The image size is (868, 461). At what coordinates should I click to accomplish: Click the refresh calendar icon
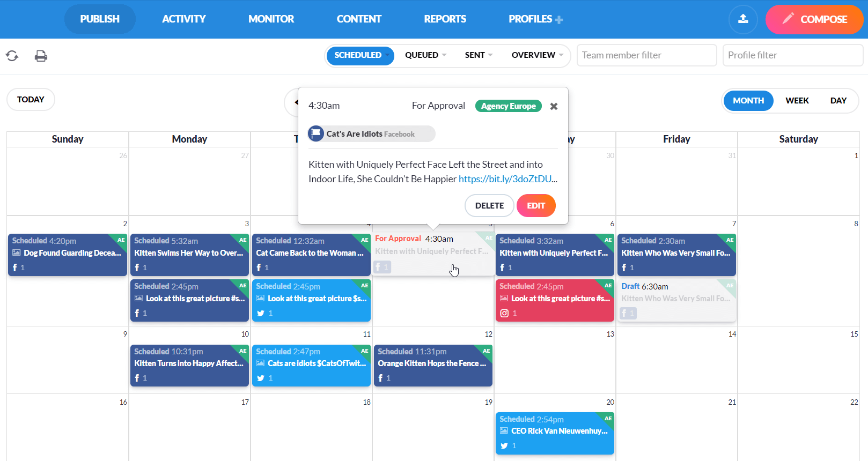point(12,56)
